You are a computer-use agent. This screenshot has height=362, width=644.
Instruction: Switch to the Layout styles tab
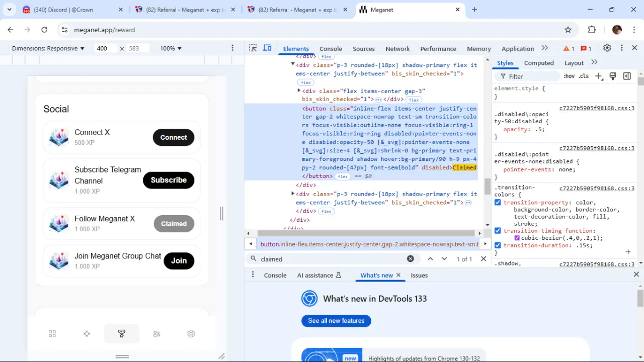click(x=574, y=63)
